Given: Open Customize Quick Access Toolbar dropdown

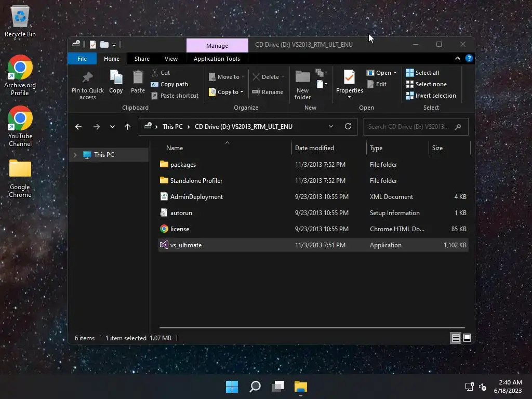Looking at the screenshot, I should (x=114, y=45).
